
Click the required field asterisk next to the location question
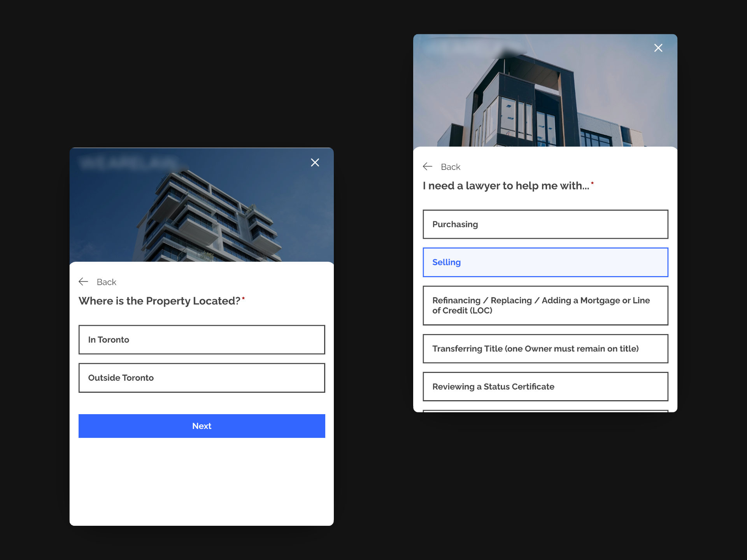(244, 298)
